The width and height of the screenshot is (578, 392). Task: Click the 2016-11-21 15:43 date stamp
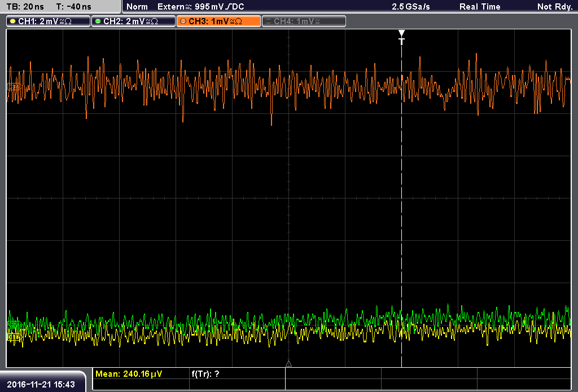click(x=41, y=384)
